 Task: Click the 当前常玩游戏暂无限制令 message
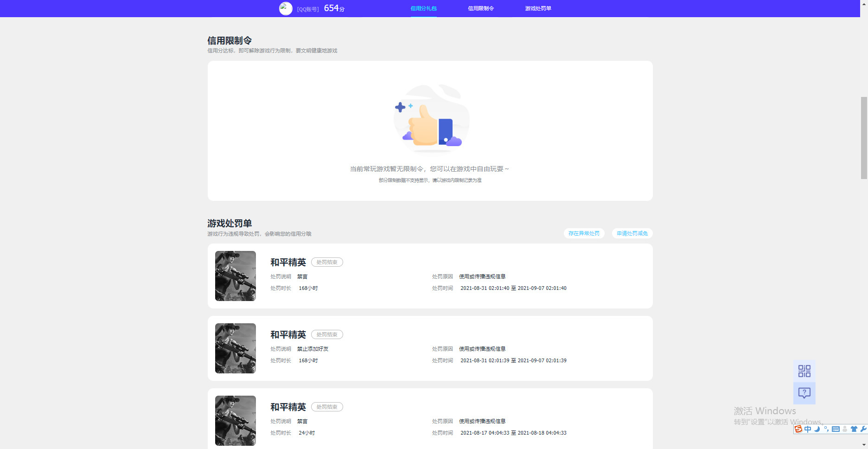pos(429,169)
